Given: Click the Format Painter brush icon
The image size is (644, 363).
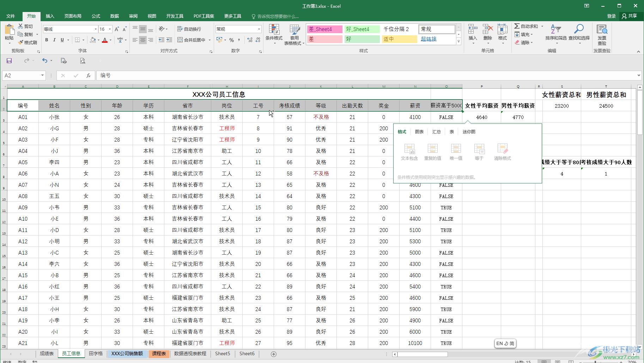Looking at the screenshot, I should point(20,42).
